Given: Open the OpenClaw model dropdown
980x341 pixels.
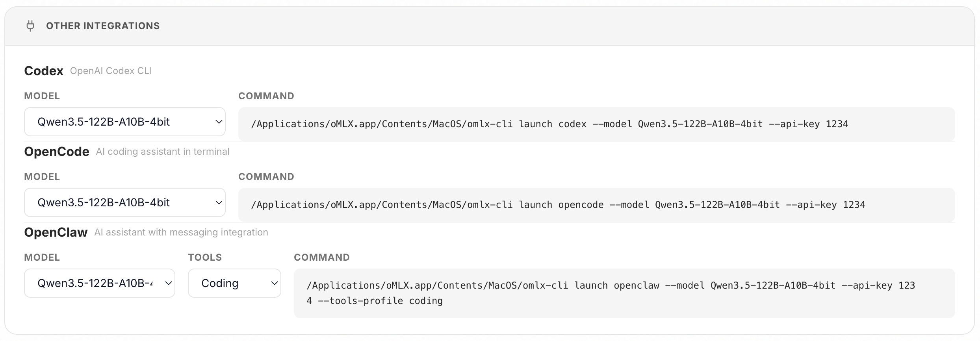Looking at the screenshot, I should [x=100, y=283].
